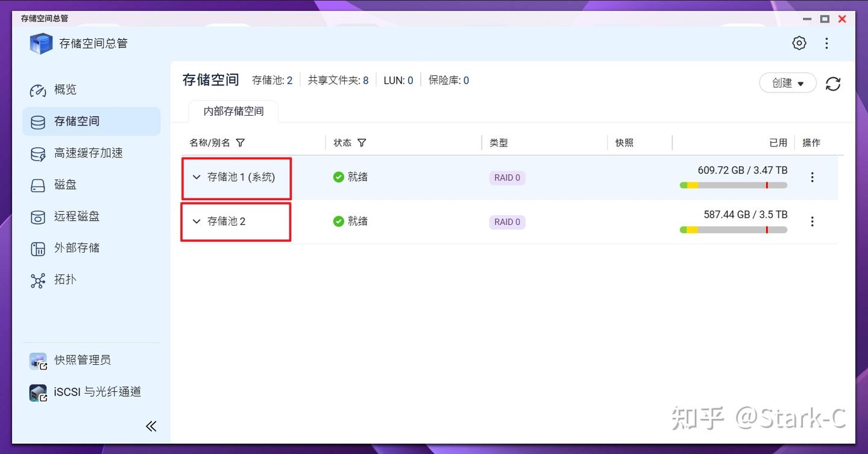Image resolution: width=868 pixels, height=454 pixels.
Task: Click the 拓扑 topology icon
Action: 38,280
